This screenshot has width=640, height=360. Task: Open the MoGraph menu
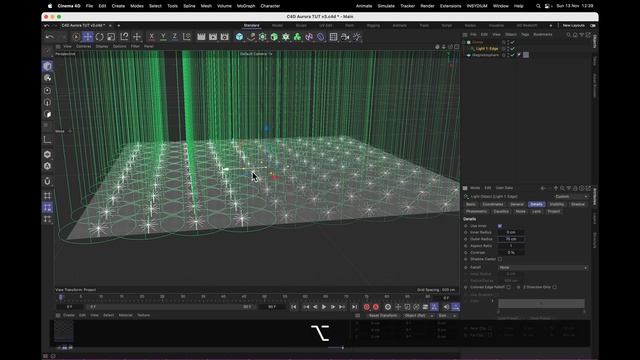246,6
